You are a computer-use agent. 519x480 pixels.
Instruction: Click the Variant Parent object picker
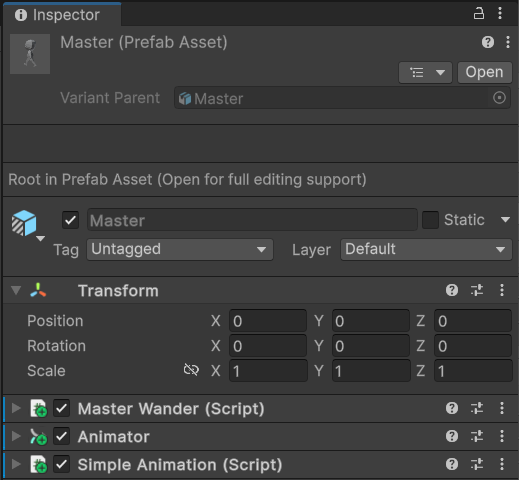(x=499, y=98)
